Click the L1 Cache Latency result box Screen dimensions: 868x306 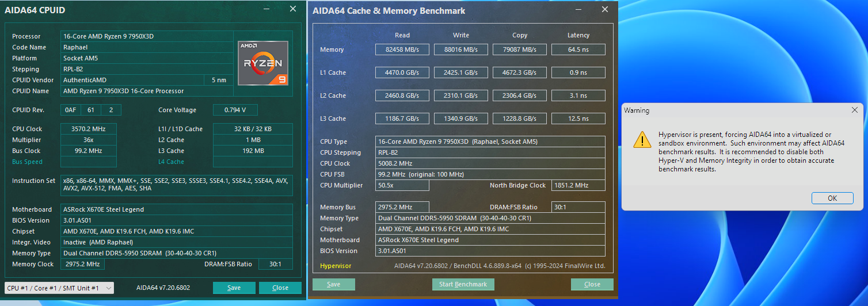578,72
